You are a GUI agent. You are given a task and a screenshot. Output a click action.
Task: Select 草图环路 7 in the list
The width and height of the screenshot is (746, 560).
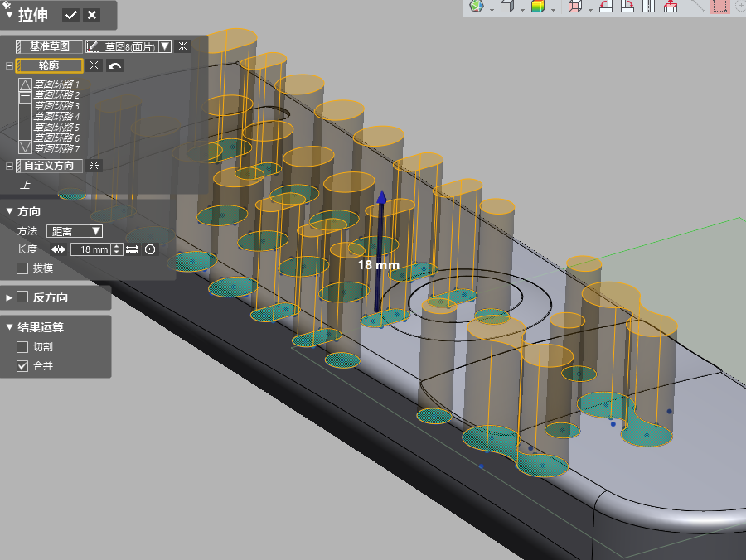(56, 149)
